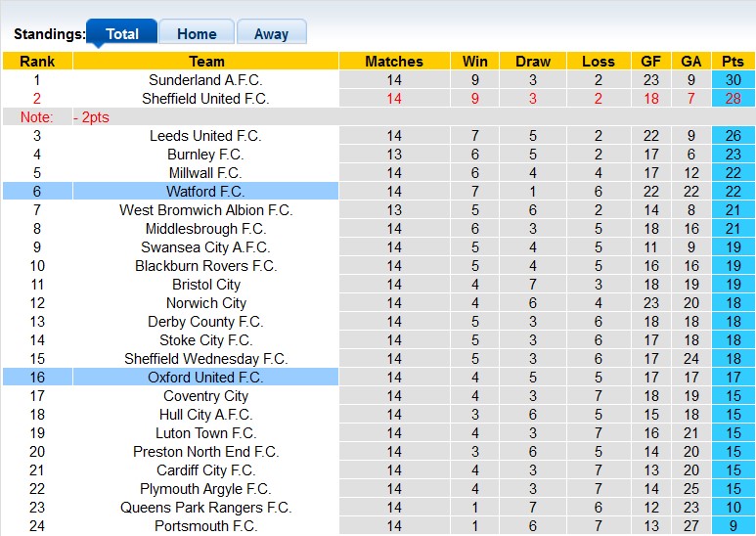Open Queens Park Rangers F.C. page

[x=205, y=508]
